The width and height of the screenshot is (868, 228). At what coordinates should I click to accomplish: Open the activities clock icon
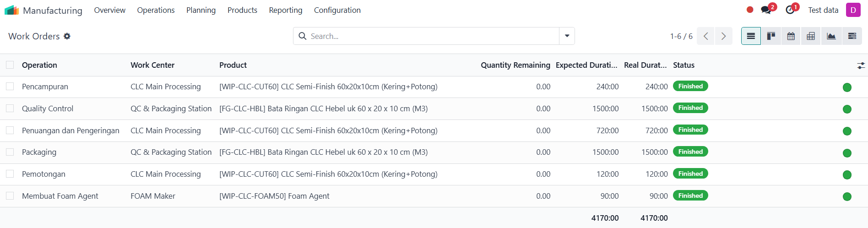(x=790, y=10)
